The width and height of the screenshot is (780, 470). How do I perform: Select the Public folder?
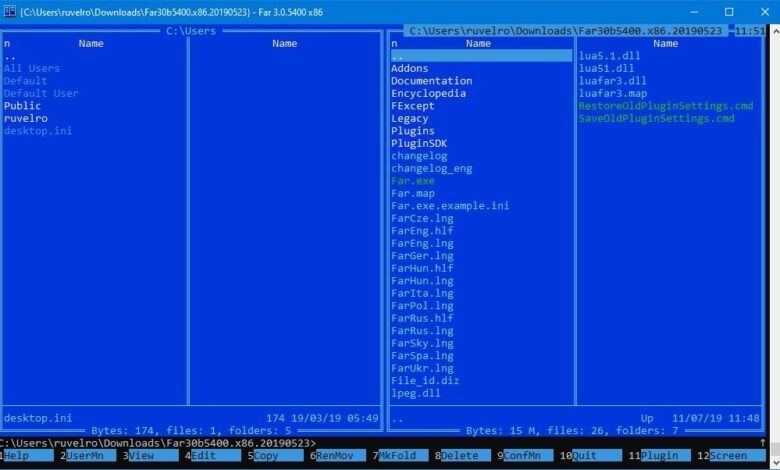click(x=22, y=106)
